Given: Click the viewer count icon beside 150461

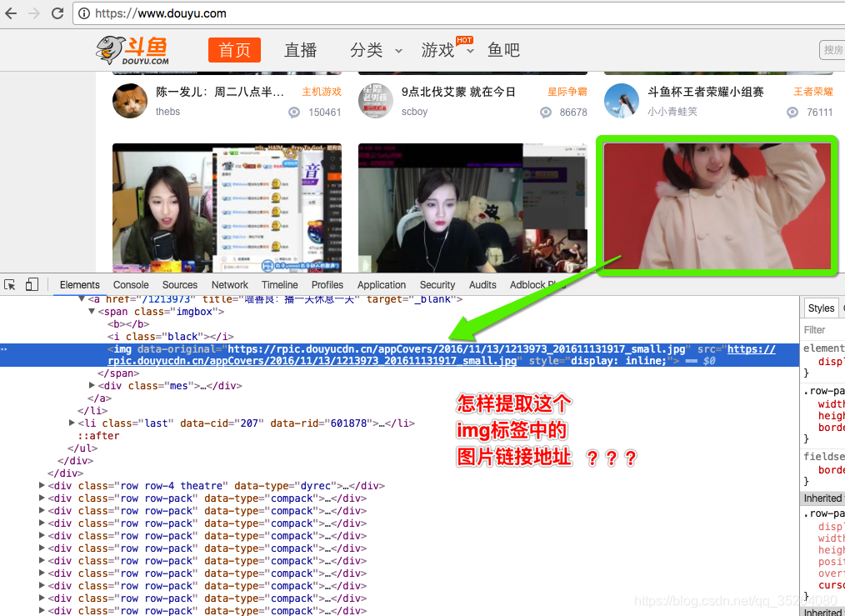Looking at the screenshot, I should coord(293,113).
